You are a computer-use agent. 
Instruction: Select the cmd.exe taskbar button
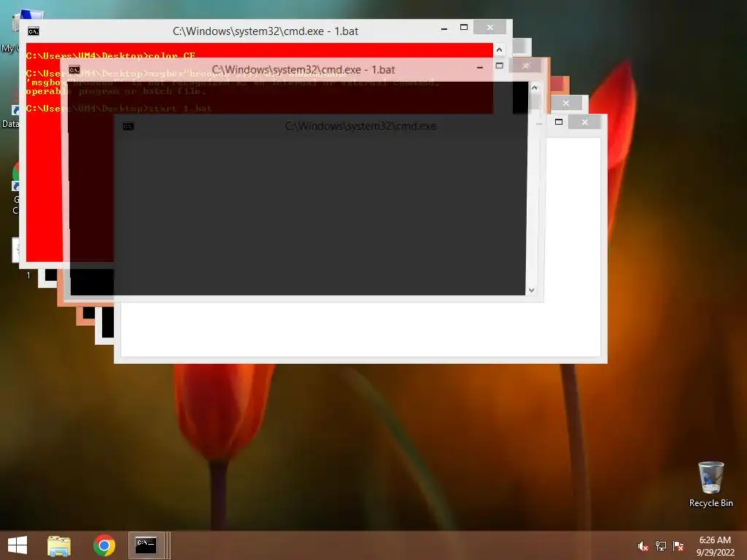pyautogui.click(x=146, y=545)
